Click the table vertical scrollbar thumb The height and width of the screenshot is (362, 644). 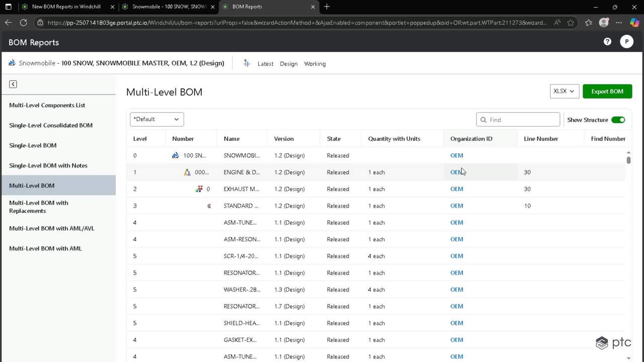click(628, 160)
